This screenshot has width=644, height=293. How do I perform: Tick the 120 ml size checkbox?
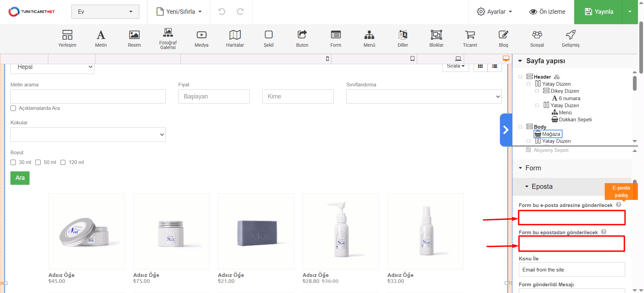click(x=63, y=162)
